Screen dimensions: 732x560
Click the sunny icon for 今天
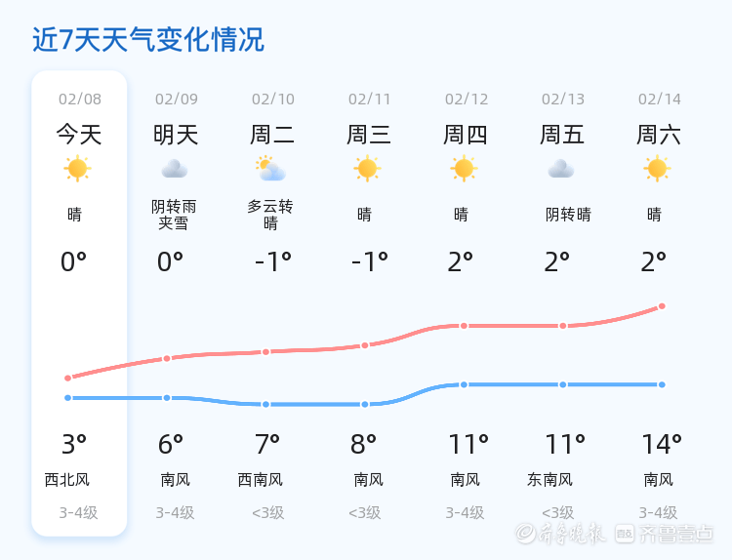[77, 169]
